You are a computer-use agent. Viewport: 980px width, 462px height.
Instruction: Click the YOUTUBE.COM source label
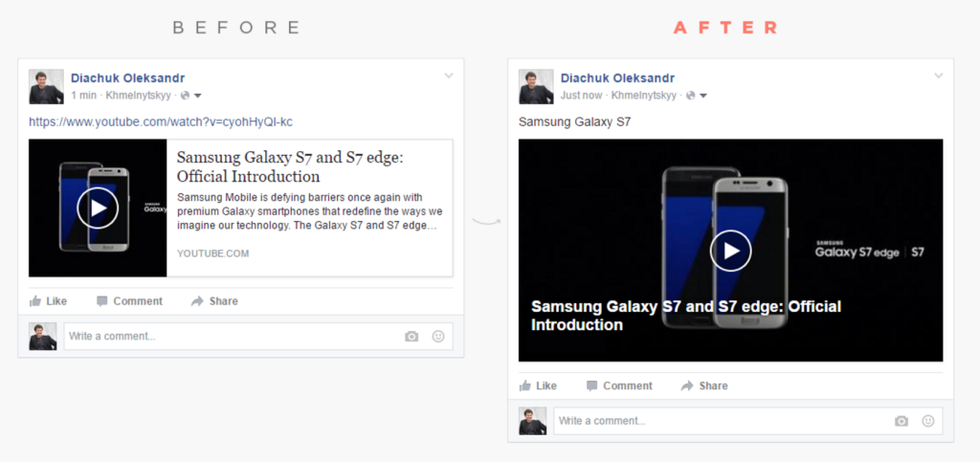click(x=213, y=253)
